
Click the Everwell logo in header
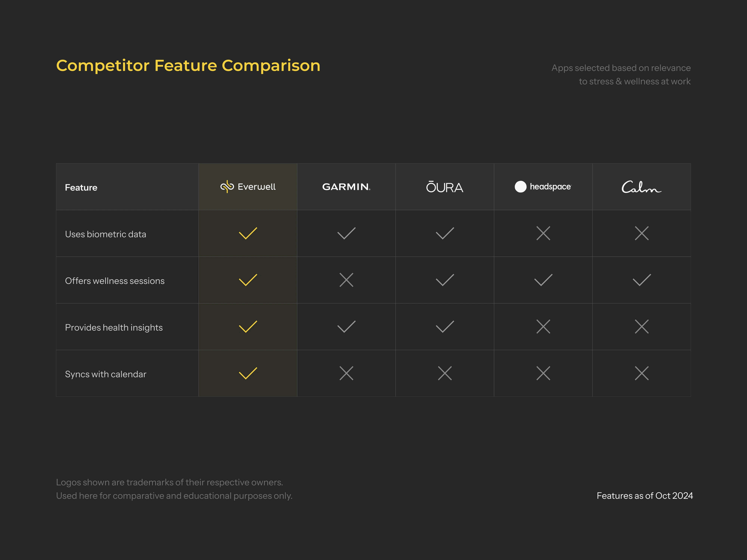248,187
